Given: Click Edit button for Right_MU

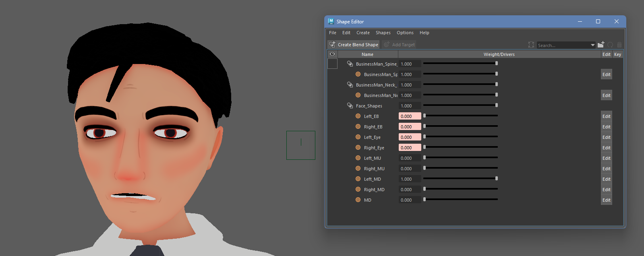Looking at the screenshot, I should [x=607, y=168].
